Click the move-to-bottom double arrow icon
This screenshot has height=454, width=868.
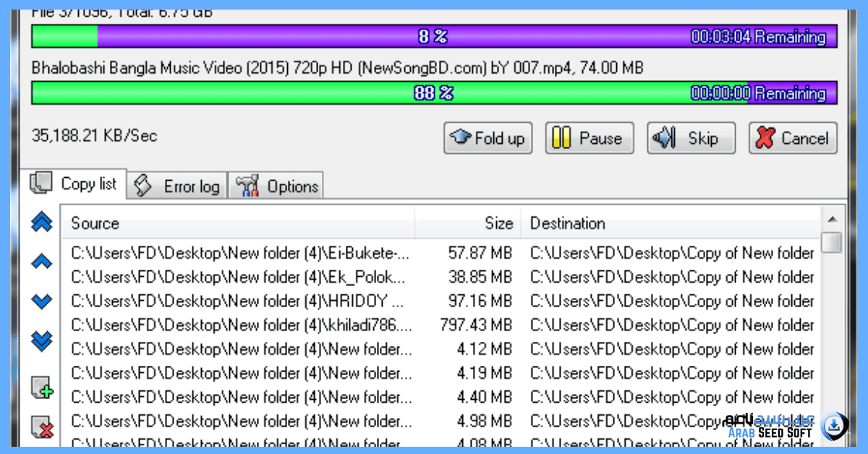(x=42, y=340)
